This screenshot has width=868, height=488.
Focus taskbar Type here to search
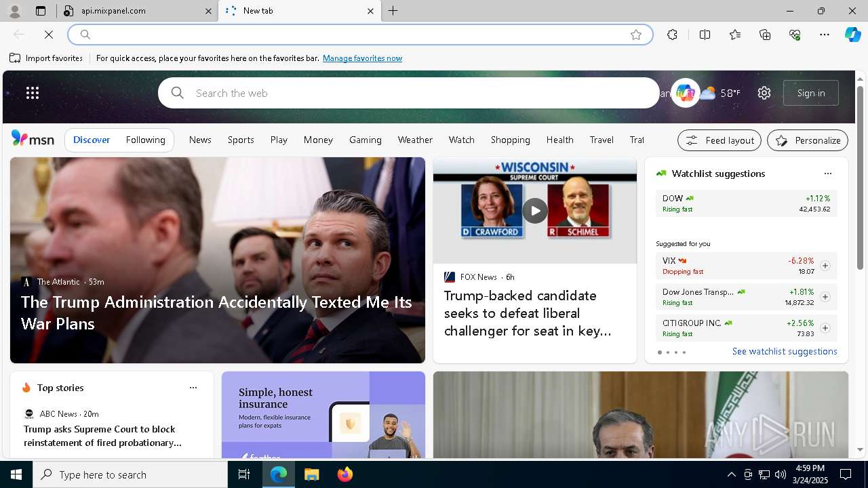pyautogui.click(x=130, y=474)
